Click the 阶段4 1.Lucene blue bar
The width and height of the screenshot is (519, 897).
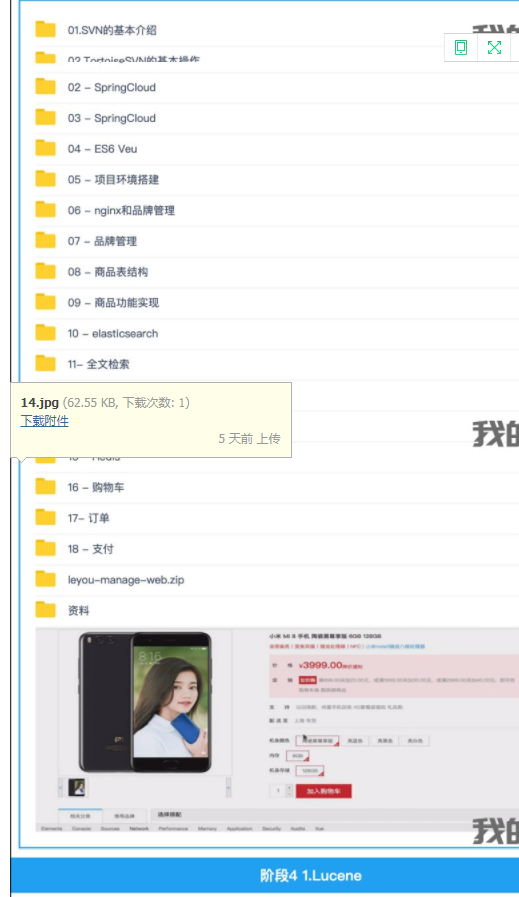264,875
